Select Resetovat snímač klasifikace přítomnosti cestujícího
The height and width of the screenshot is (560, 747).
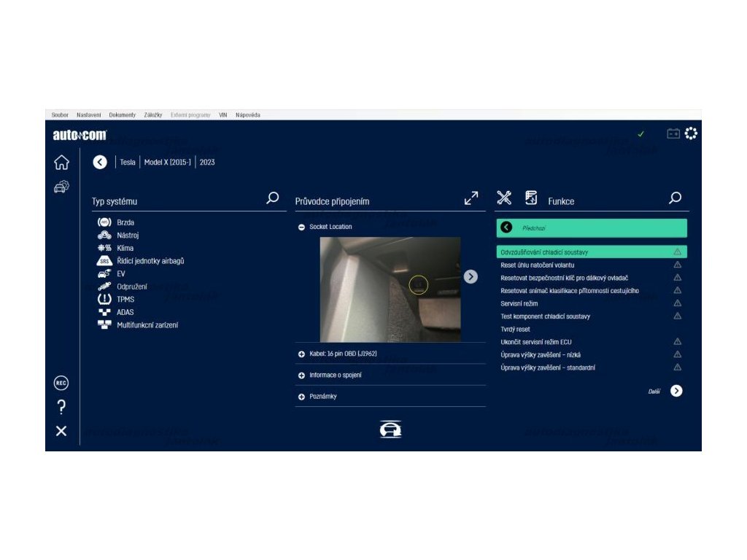(570, 291)
